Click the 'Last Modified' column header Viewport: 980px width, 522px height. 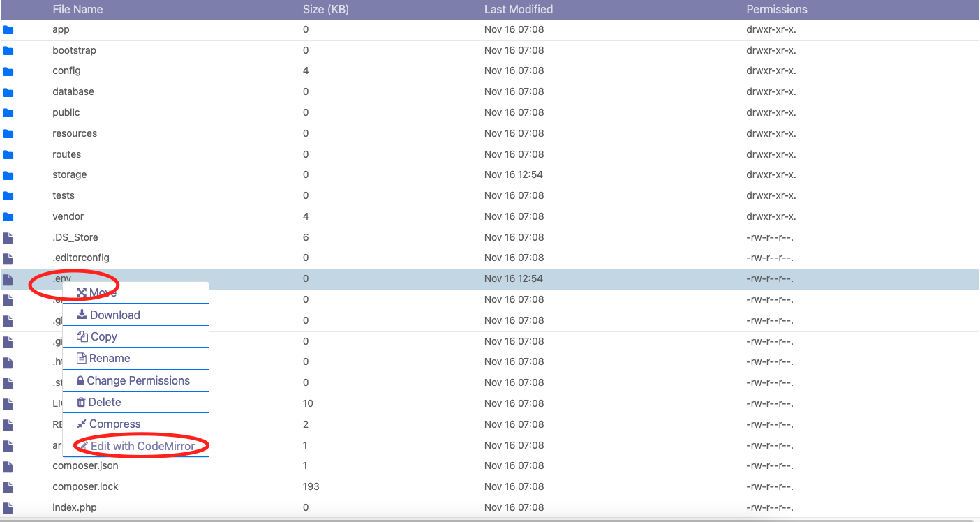click(x=518, y=9)
